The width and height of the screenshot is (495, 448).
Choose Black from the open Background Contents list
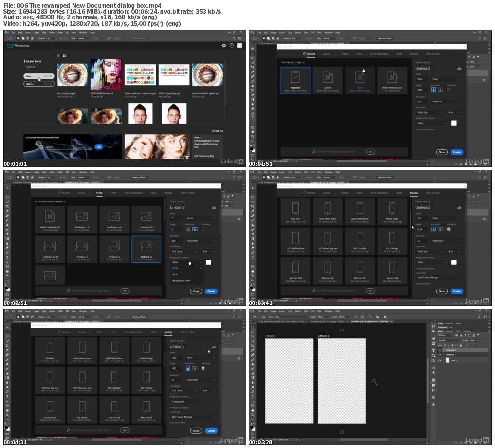(175, 274)
